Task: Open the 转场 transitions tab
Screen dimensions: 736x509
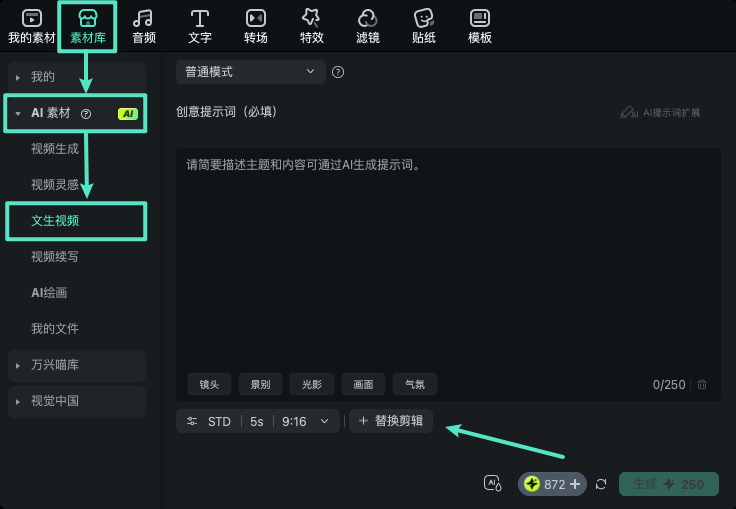Action: (255, 27)
